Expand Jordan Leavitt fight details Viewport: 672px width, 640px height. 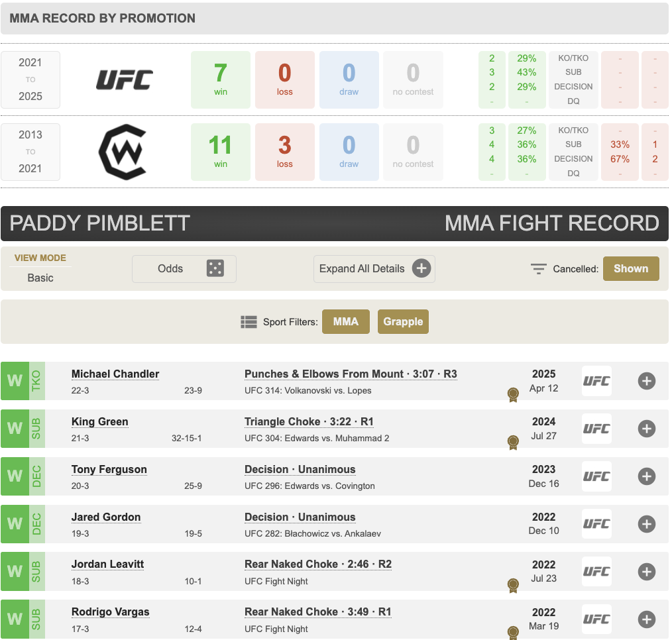coord(646,572)
